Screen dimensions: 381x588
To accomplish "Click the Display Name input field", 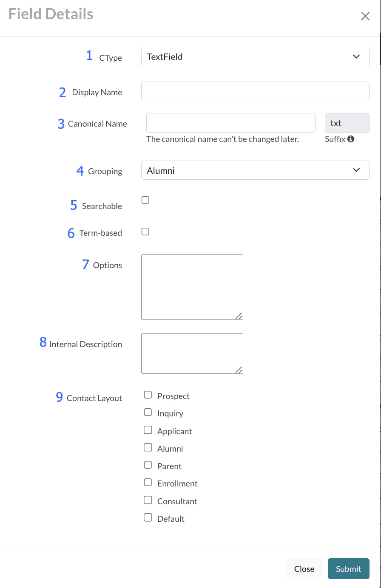I will point(255,91).
